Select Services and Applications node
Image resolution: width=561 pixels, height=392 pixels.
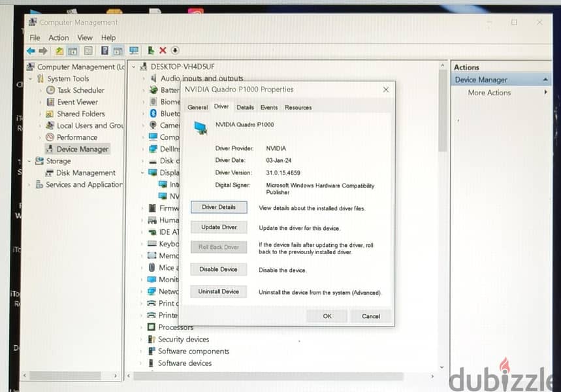84,185
